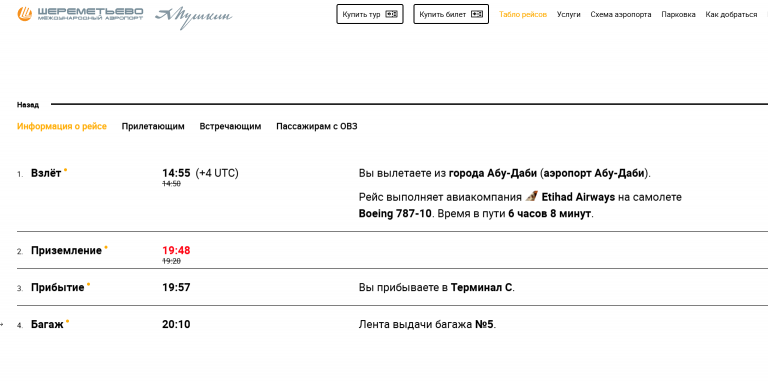Click the Sheremetyevo airport logo
Viewport: 768px width, 383px height.
click(x=80, y=14)
